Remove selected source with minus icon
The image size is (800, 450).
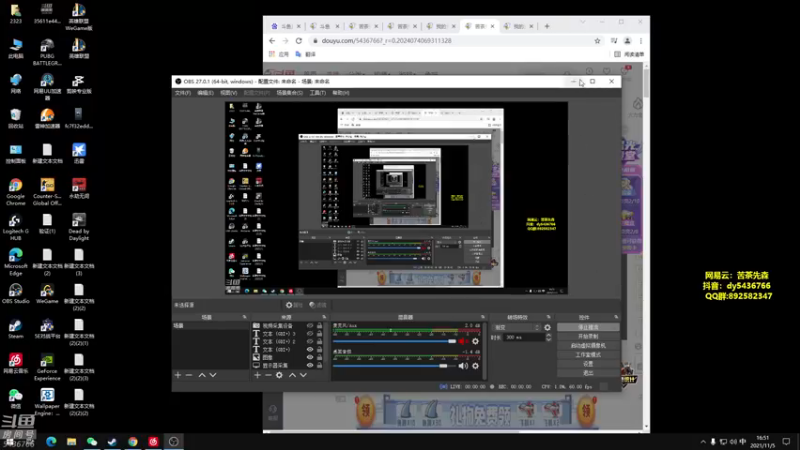tap(268, 375)
